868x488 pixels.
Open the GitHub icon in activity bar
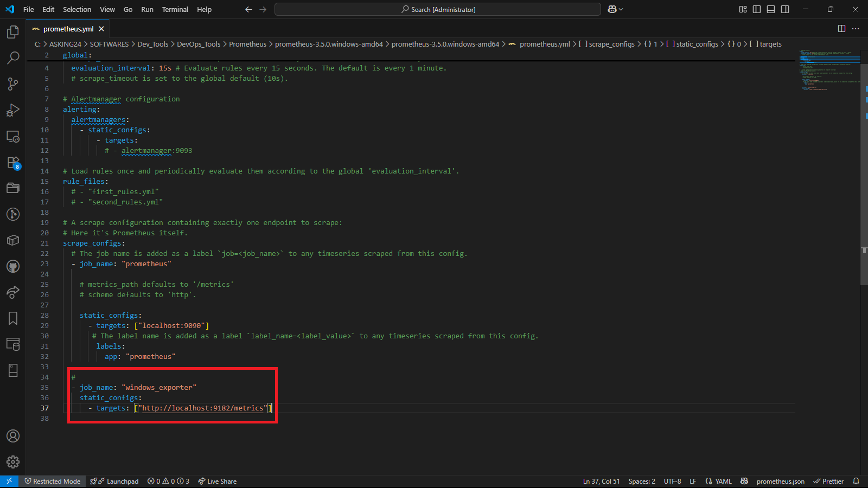tap(13, 266)
